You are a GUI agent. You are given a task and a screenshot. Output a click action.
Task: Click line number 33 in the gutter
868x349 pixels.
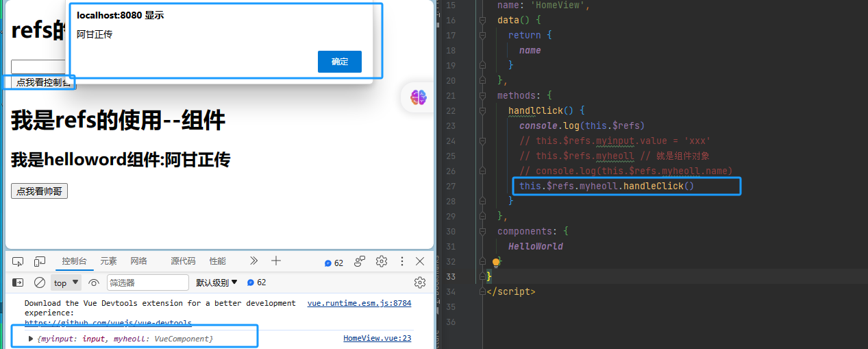click(450, 276)
